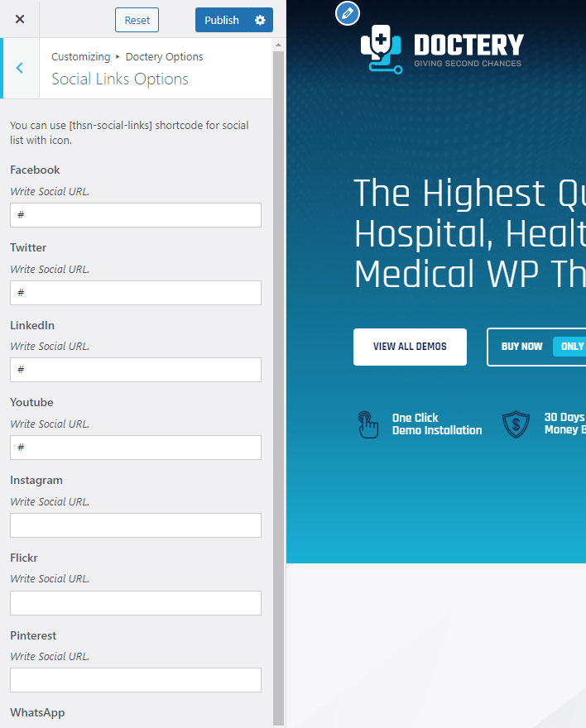The image size is (586, 728).
Task: Select the Youtube URL text box
Action: point(136,448)
